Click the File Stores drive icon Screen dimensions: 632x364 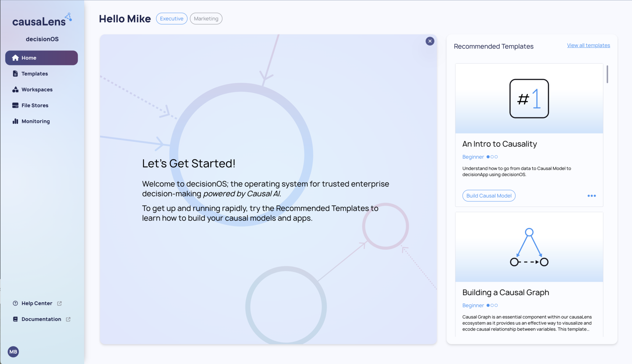(15, 105)
